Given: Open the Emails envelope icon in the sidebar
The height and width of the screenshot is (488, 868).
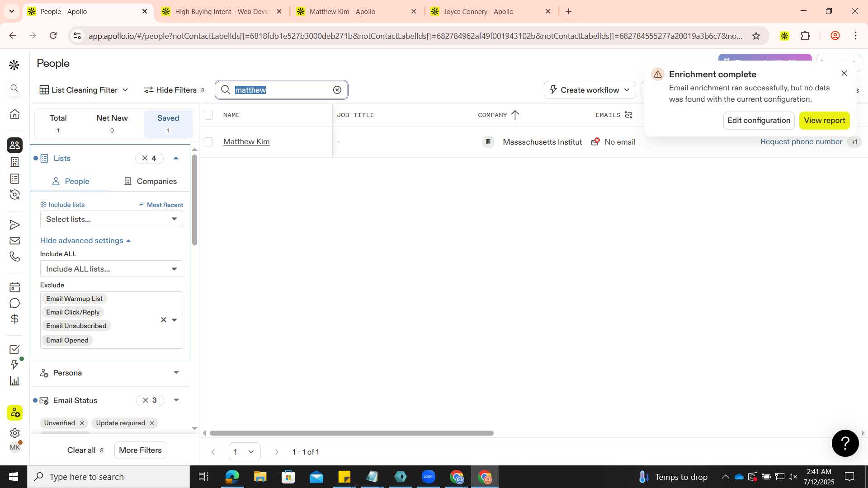Looking at the screenshot, I should coord(14,241).
